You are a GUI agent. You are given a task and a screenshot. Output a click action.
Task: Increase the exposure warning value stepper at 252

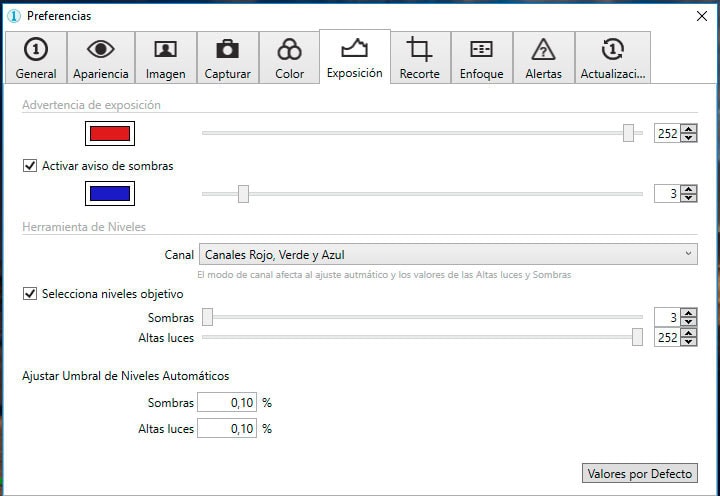pos(688,129)
